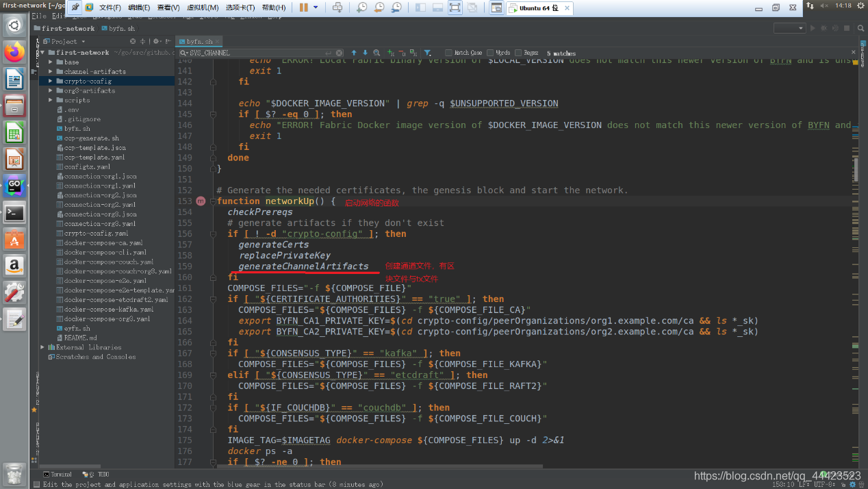Expand the crypto-config folder

click(x=51, y=81)
